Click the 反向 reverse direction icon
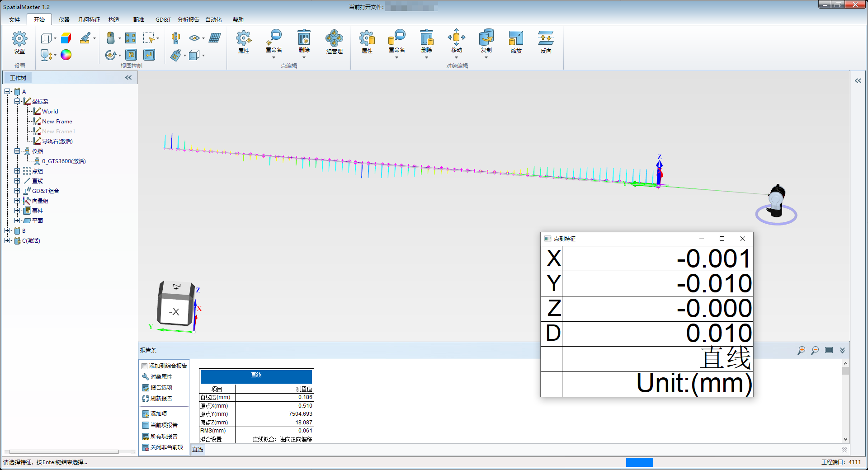This screenshot has width=868, height=470. point(546,39)
